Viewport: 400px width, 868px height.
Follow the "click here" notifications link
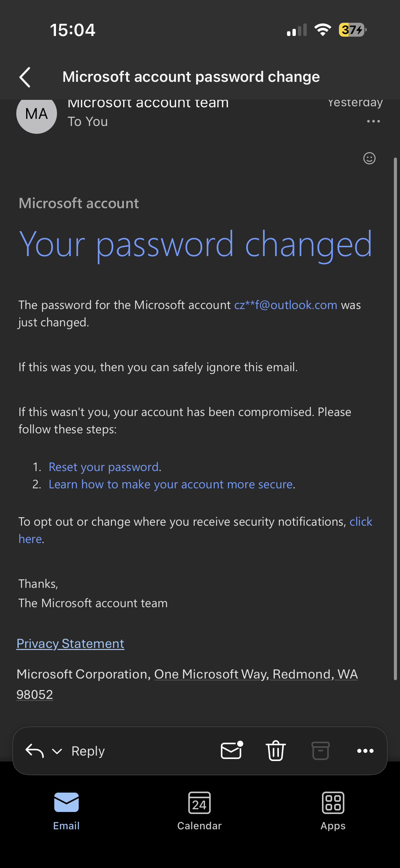(361, 522)
